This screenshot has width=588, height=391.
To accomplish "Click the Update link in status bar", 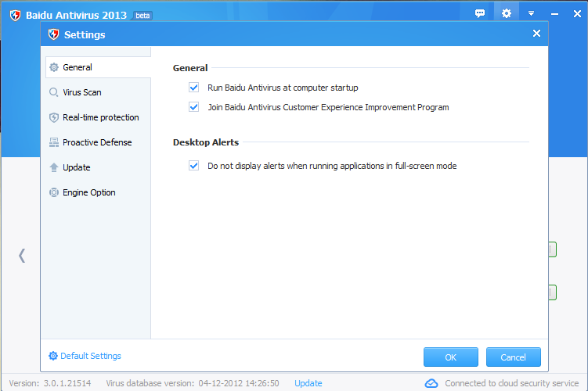I will 308,383.
